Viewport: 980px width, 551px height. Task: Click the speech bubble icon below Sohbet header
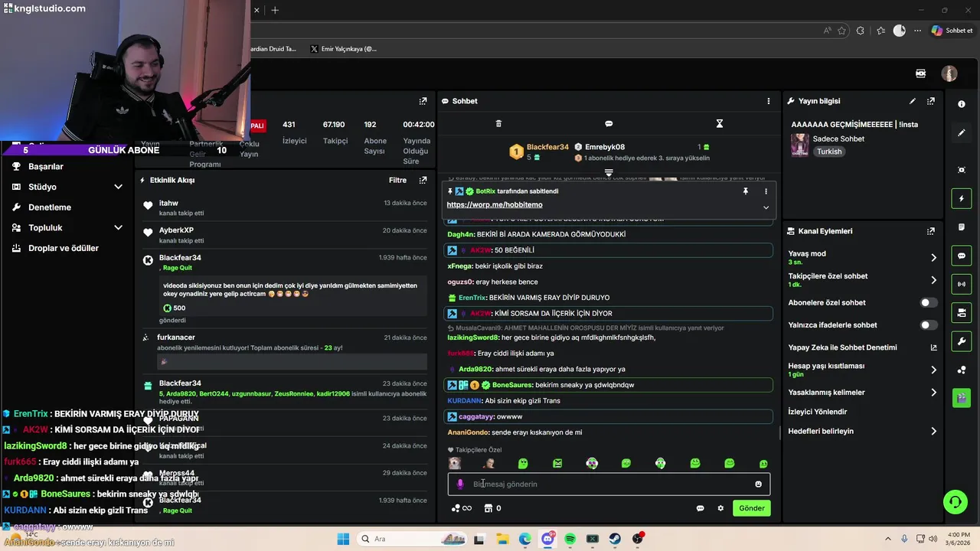pos(609,123)
